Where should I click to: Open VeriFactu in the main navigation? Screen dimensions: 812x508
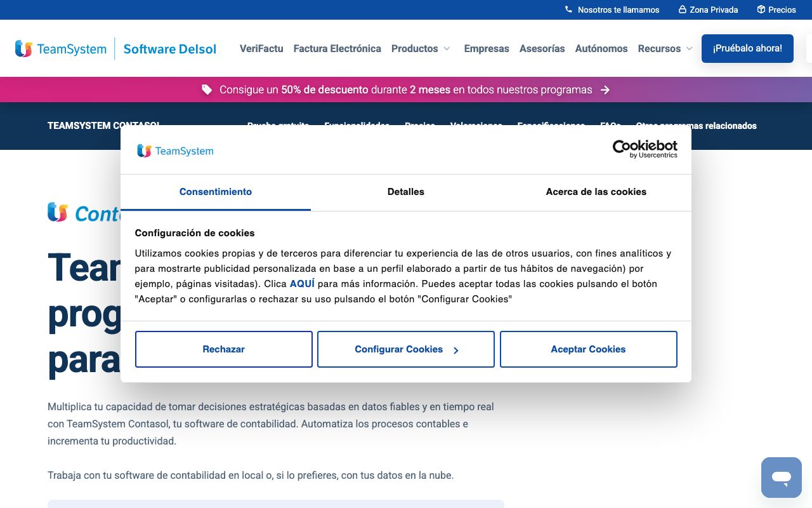click(x=261, y=49)
